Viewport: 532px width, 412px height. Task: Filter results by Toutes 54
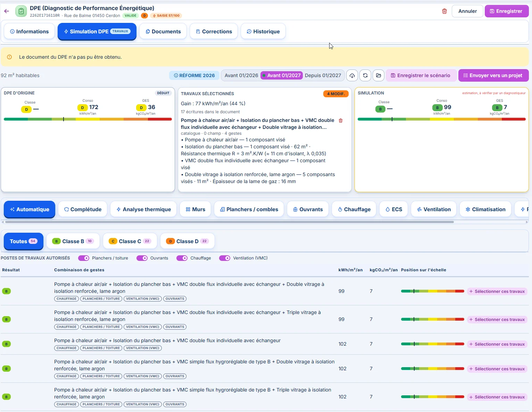coord(24,241)
